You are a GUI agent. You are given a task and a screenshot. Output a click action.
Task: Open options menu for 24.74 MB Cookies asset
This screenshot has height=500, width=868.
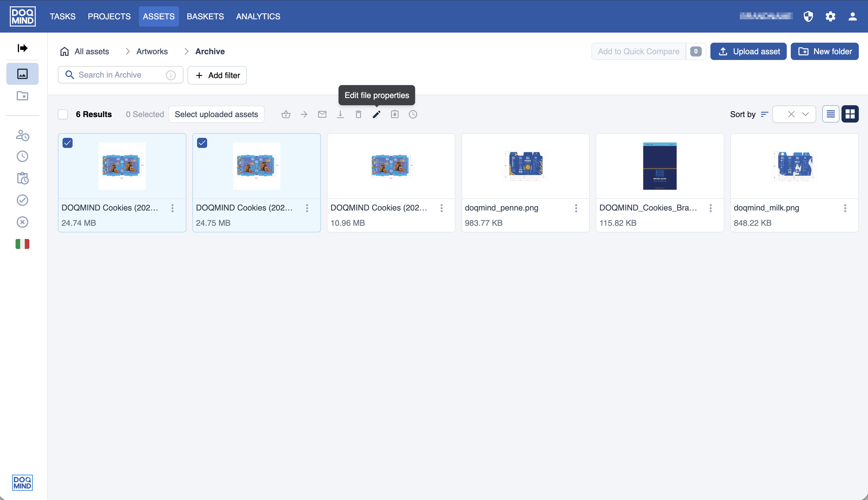173,208
